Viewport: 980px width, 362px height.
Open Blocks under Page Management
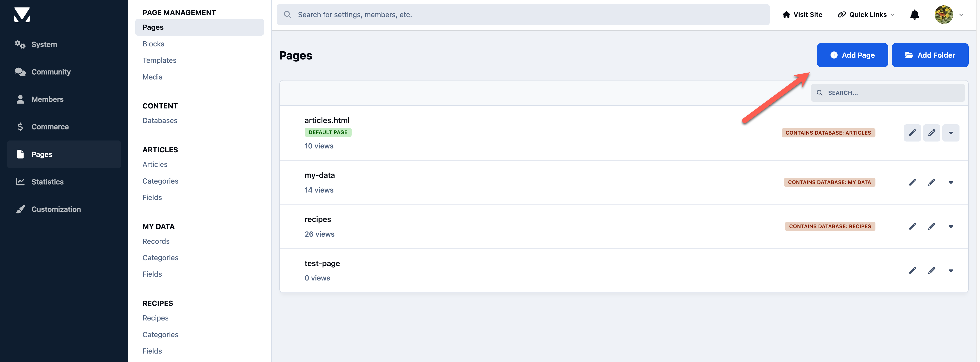[153, 44]
